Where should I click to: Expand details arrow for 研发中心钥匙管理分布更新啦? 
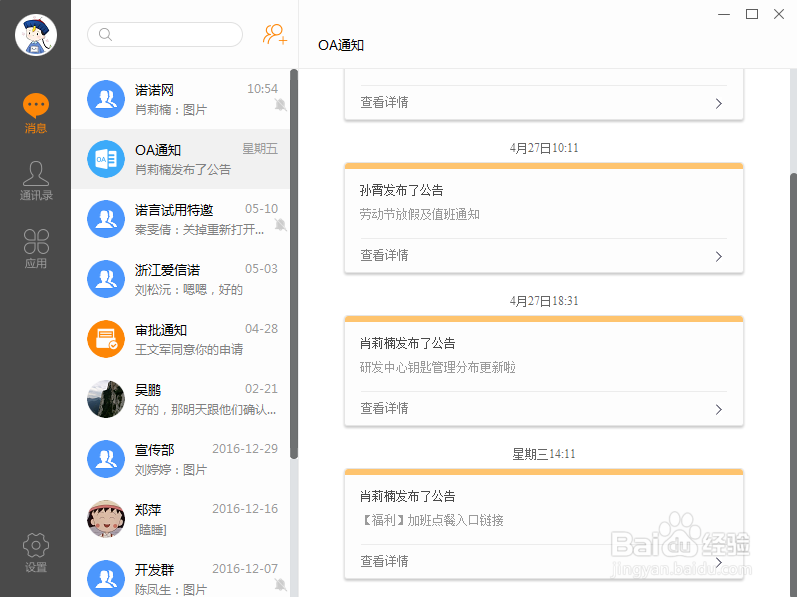718,409
